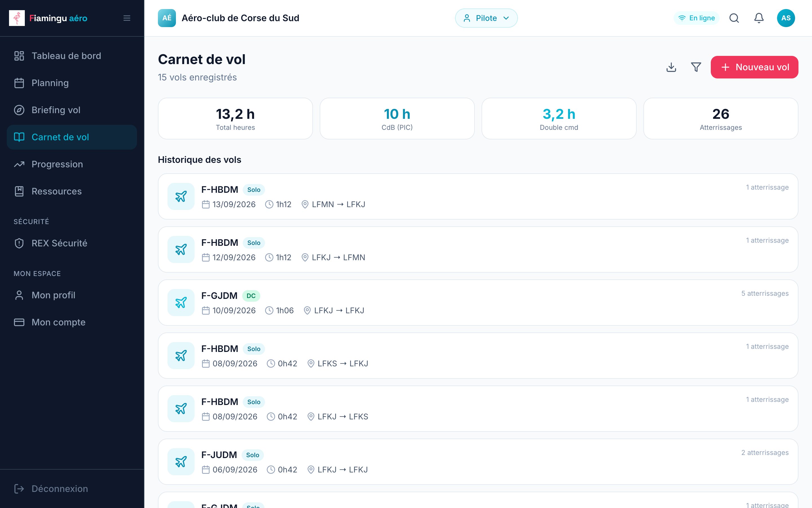The width and height of the screenshot is (812, 508).
Task: Click plane icon of 12/09/2026 flight
Action: pos(181,250)
